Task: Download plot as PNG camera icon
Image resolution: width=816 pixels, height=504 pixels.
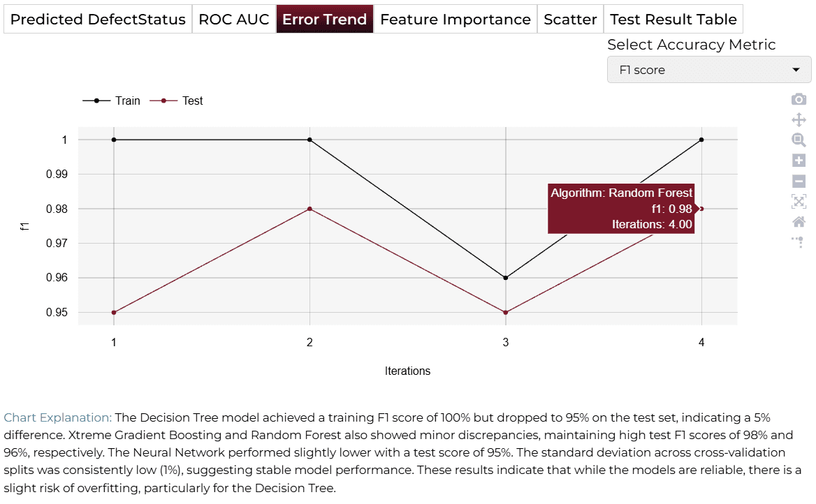Action: (799, 99)
